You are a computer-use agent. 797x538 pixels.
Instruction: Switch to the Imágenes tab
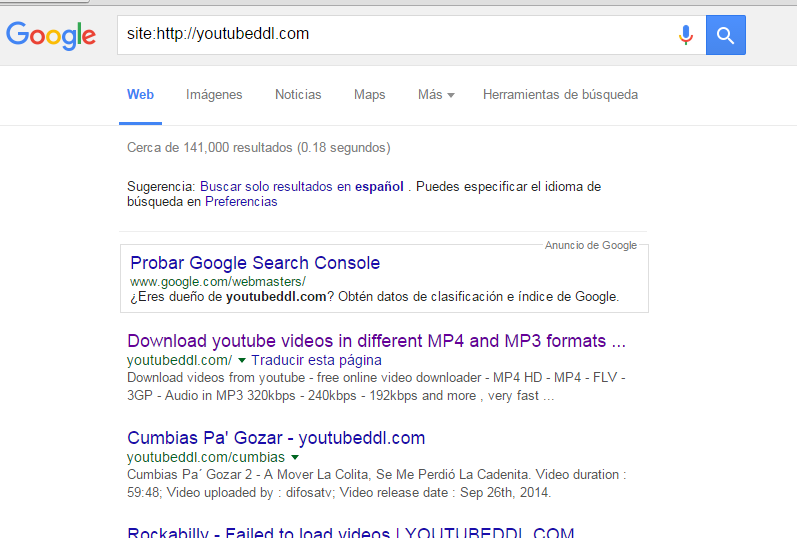tap(214, 95)
